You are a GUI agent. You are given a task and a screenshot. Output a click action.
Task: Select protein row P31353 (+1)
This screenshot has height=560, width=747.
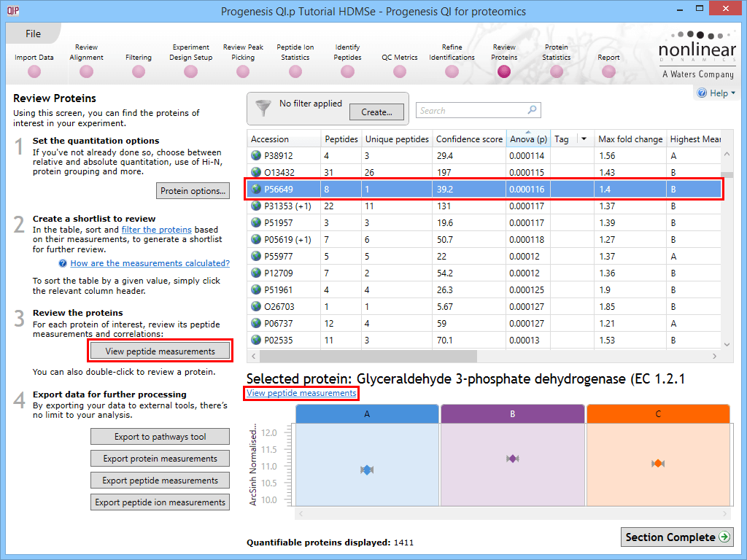[484, 206]
